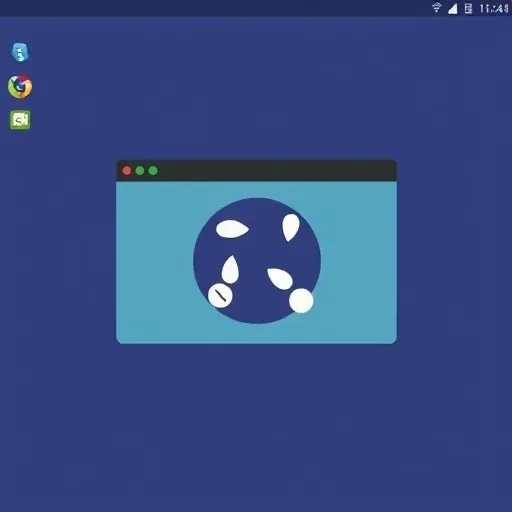Viewport: 512px width, 512px height.
Task: Click the plain white circle at the lower right of the dark disc
Action: 301,301
